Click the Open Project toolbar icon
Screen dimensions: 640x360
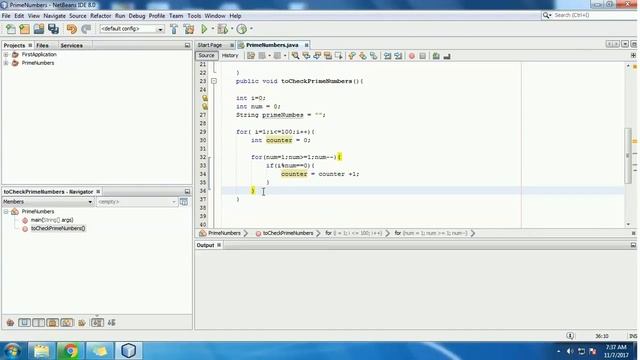pyautogui.click(x=39, y=29)
